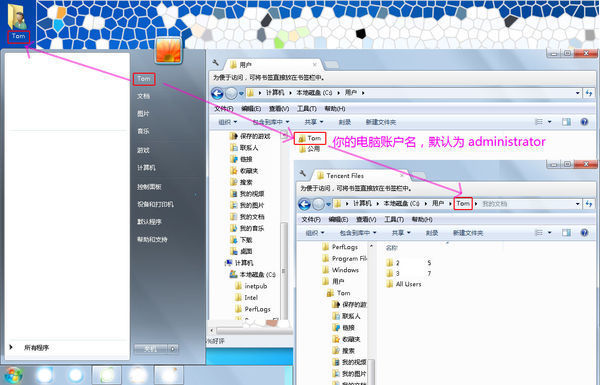This screenshot has width=600, height=385.
Task: Open 共享 dropdown in 用户 window
Action: [x=314, y=122]
